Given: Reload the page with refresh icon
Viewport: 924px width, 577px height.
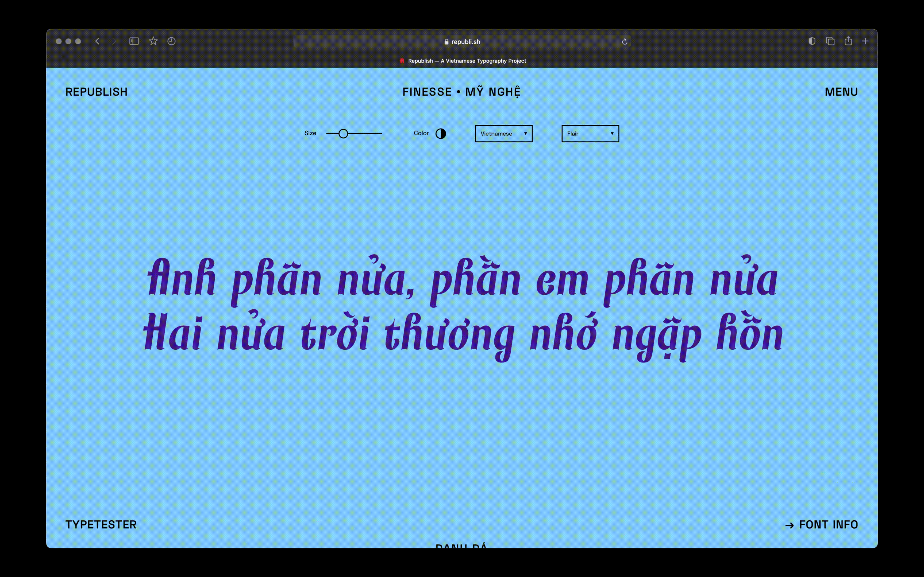Looking at the screenshot, I should coord(624,42).
